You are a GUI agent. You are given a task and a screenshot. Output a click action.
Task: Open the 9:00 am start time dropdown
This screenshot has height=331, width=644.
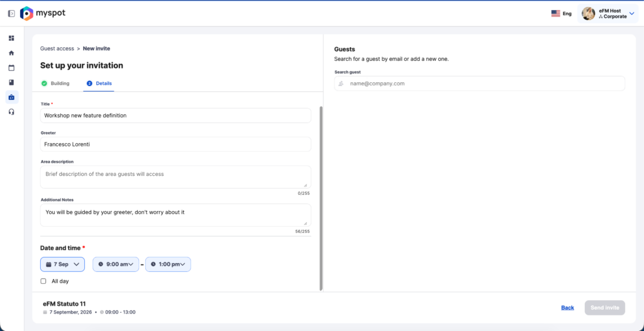(x=116, y=264)
